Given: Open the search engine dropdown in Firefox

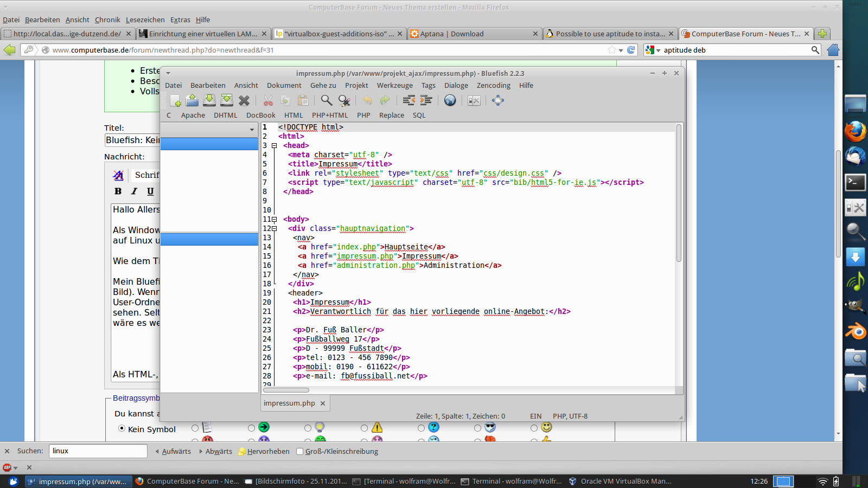Looking at the screenshot, I should (x=653, y=50).
